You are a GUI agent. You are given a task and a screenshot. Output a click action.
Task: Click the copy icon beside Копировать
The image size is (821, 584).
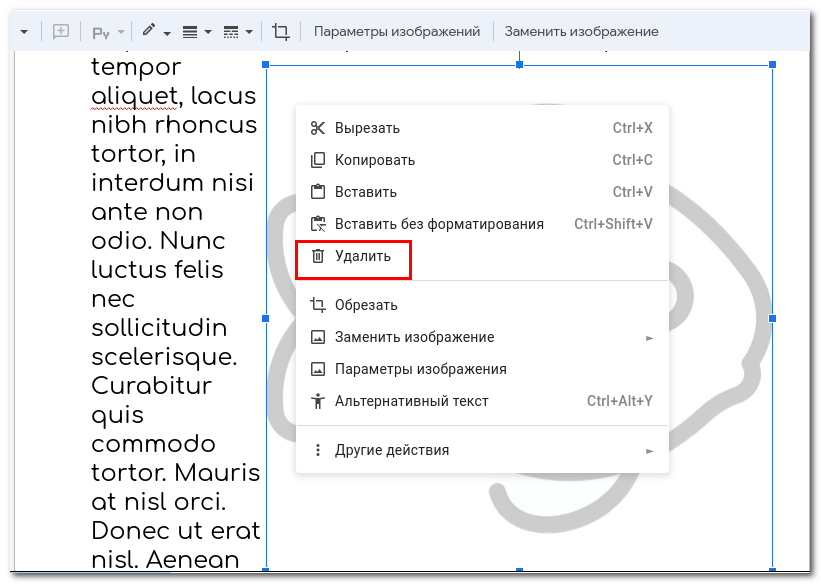pyautogui.click(x=318, y=160)
